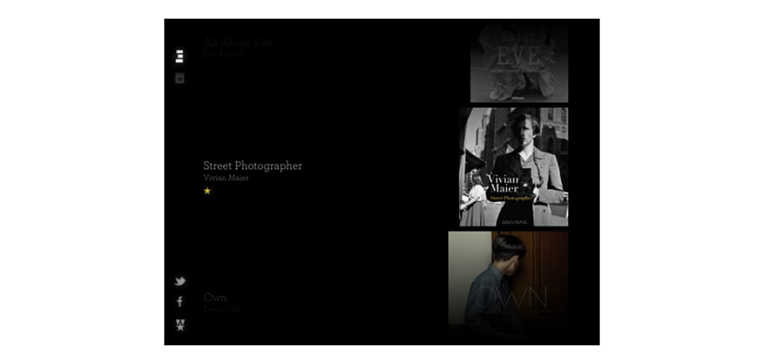
Task: Open the Street Photographer title
Action: [x=252, y=166]
